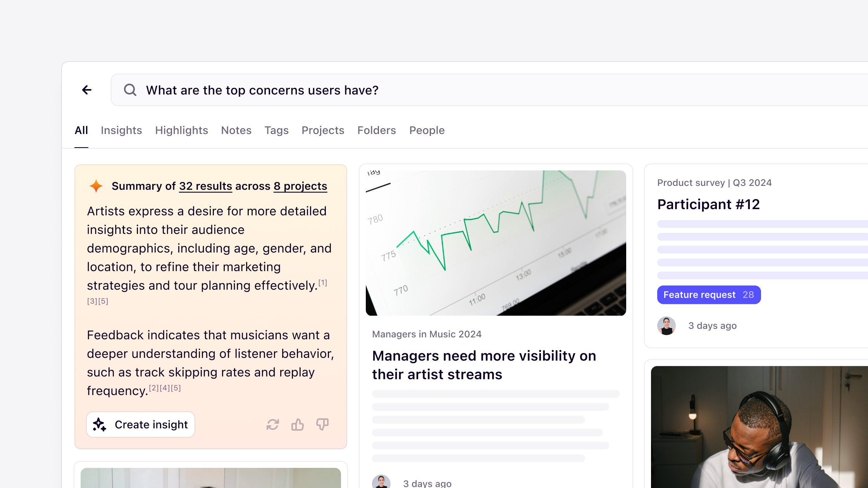The width and height of the screenshot is (868, 488).
Task: Click the 32 results link
Action: pyautogui.click(x=205, y=186)
